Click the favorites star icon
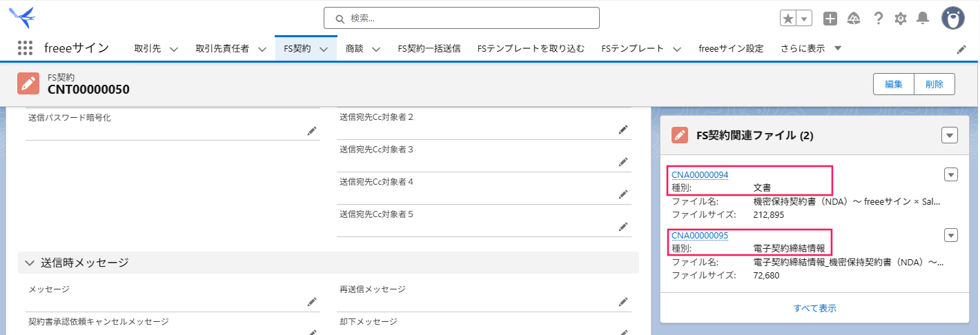 789,19
